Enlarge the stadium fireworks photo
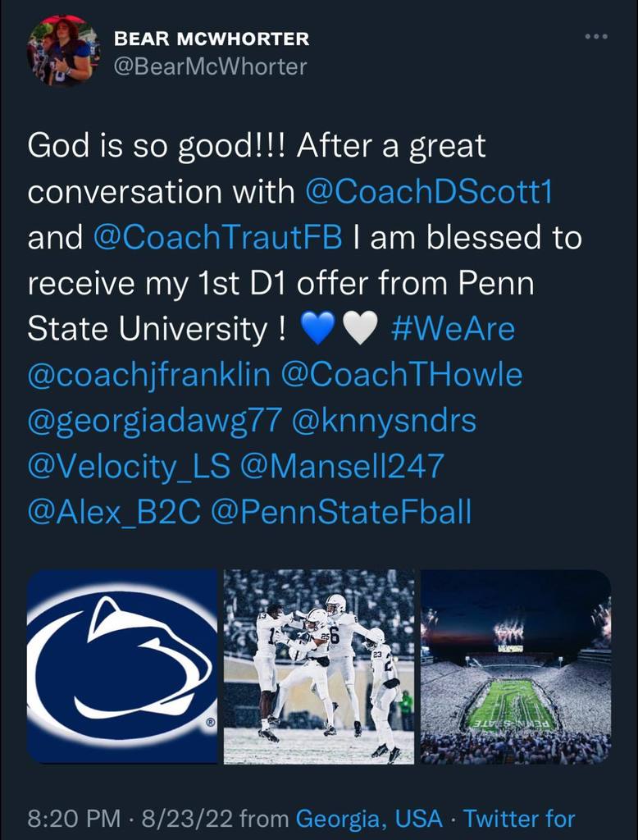 pyautogui.click(x=516, y=667)
